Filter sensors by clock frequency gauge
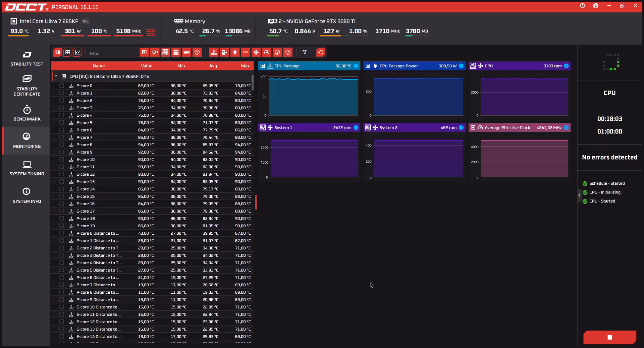 coord(267,52)
